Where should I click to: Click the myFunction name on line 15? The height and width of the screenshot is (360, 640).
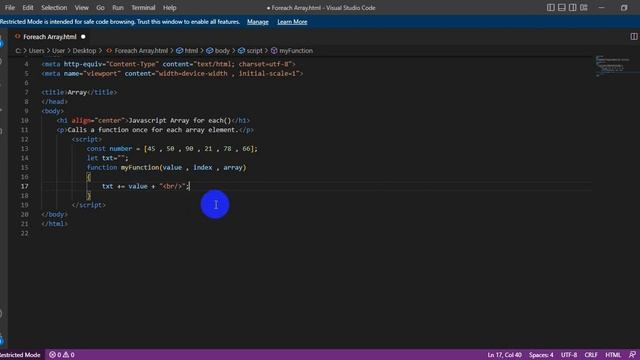tap(140, 168)
